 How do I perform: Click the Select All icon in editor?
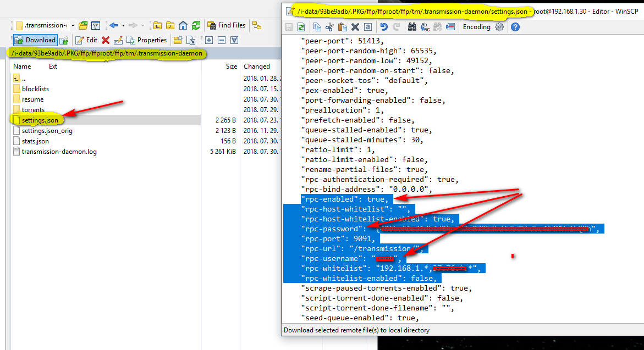click(x=368, y=27)
